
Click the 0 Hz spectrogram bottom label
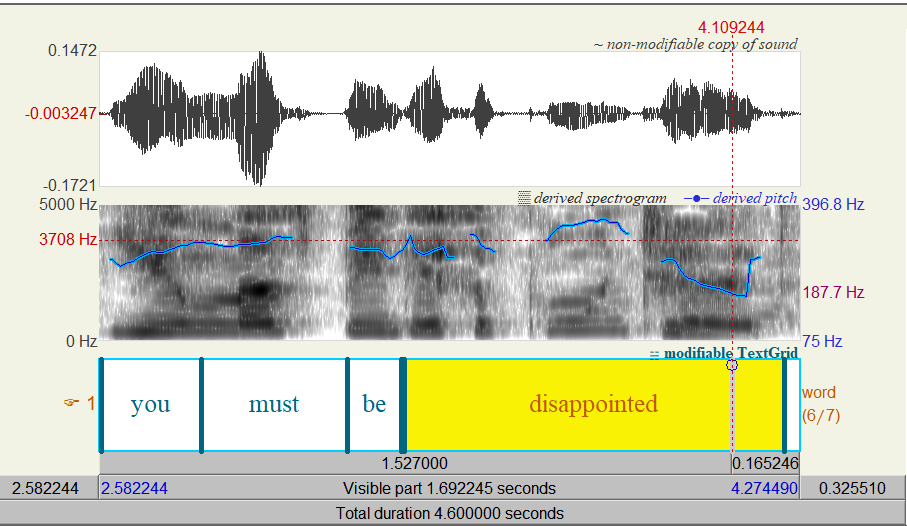(81, 341)
